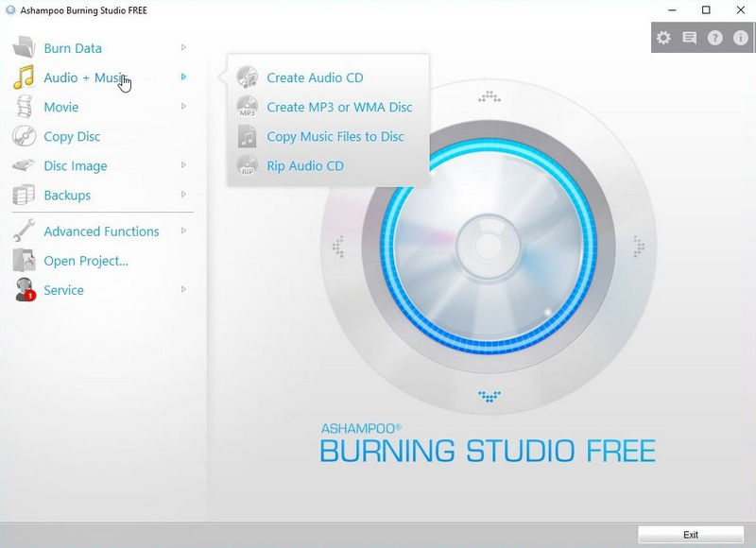Viewport: 756px width, 548px height.
Task: Click the feedback speech bubble icon
Action: 689,38
